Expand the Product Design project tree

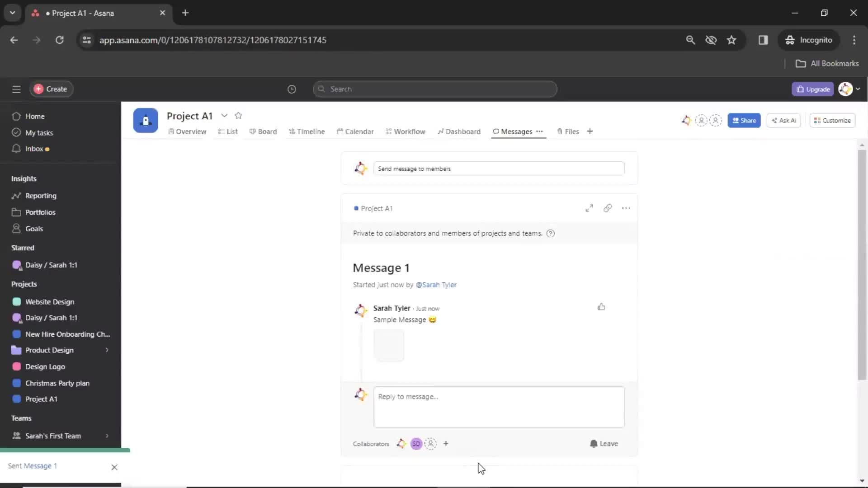[x=107, y=350]
